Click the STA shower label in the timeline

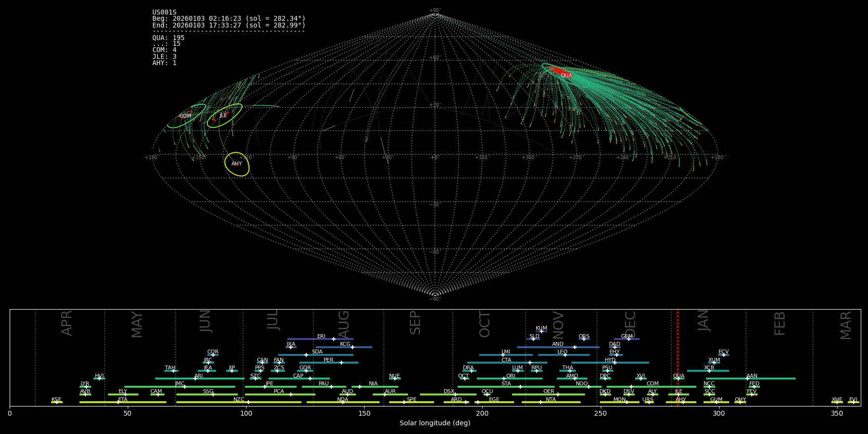[x=506, y=384]
